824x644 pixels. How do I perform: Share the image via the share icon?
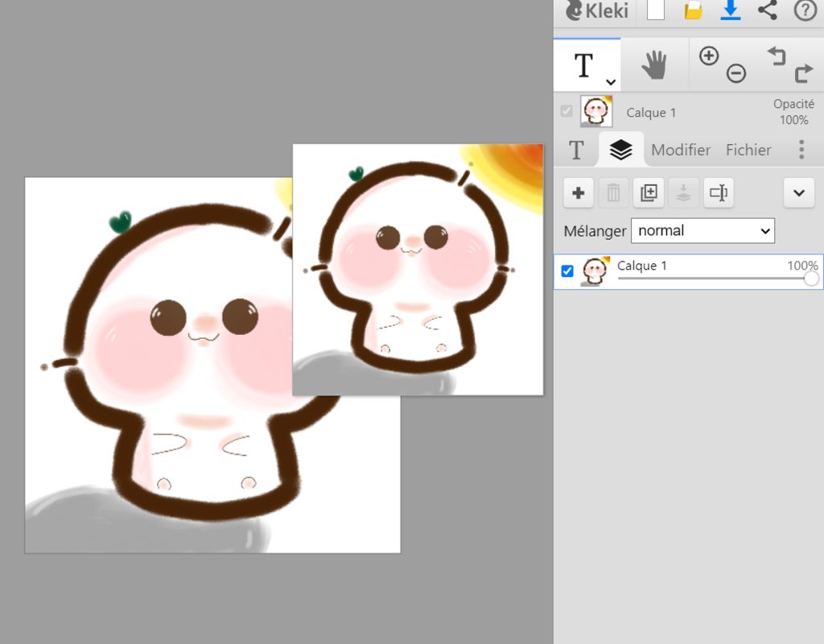tap(768, 10)
